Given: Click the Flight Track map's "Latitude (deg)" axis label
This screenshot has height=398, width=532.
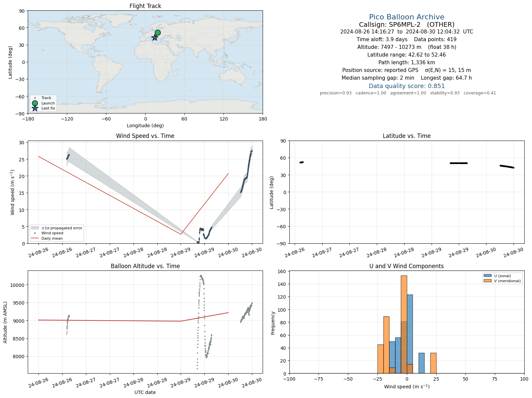Looking at the screenshot, I should [x=10, y=62].
